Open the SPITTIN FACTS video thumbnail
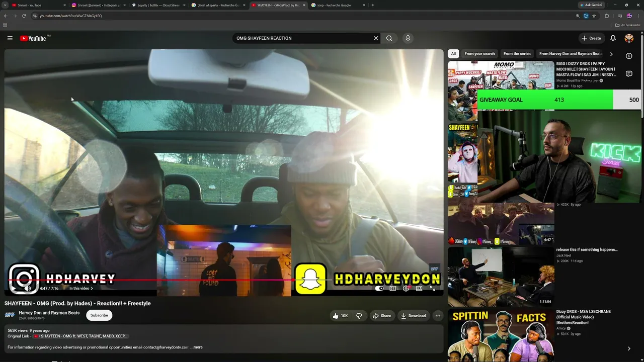The width and height of the screenshot is (644, 362). click(x=501, y=335)
